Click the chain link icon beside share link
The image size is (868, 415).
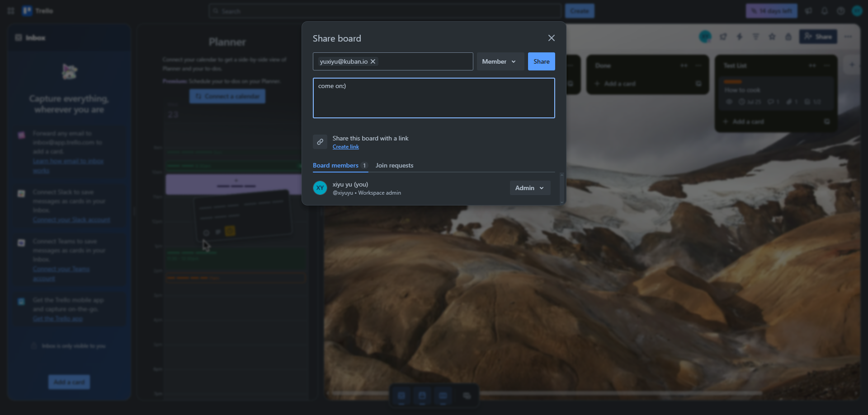(320, 142)
